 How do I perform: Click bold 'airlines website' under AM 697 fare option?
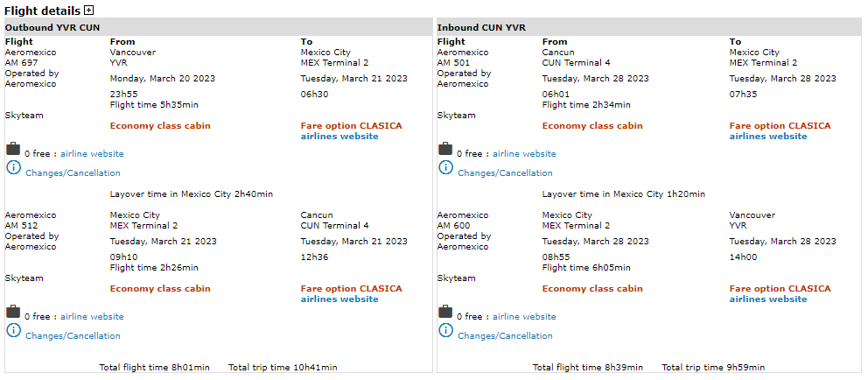click(339, 137)
